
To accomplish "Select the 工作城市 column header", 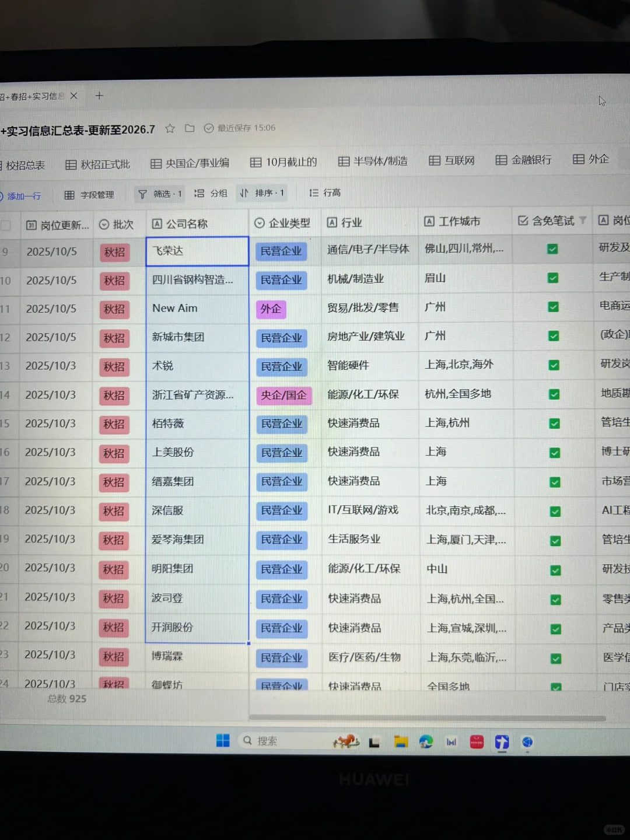I will coord(466,222).
